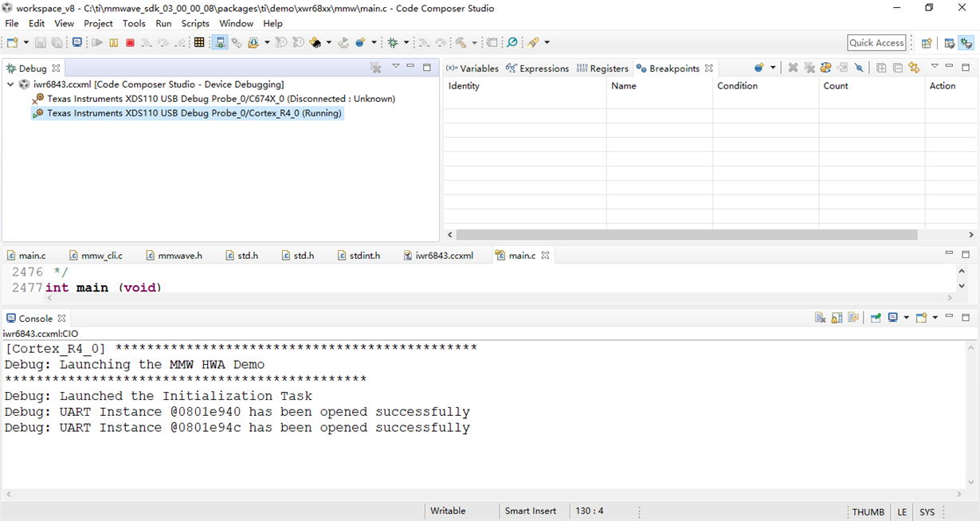Toggle Scroll Lock in Console toolbar
Viewport: 980px width, 521px height.
pos(837,318)
